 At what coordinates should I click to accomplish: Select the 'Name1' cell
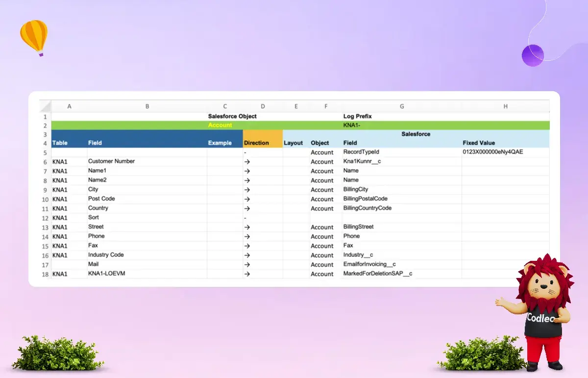147,171
